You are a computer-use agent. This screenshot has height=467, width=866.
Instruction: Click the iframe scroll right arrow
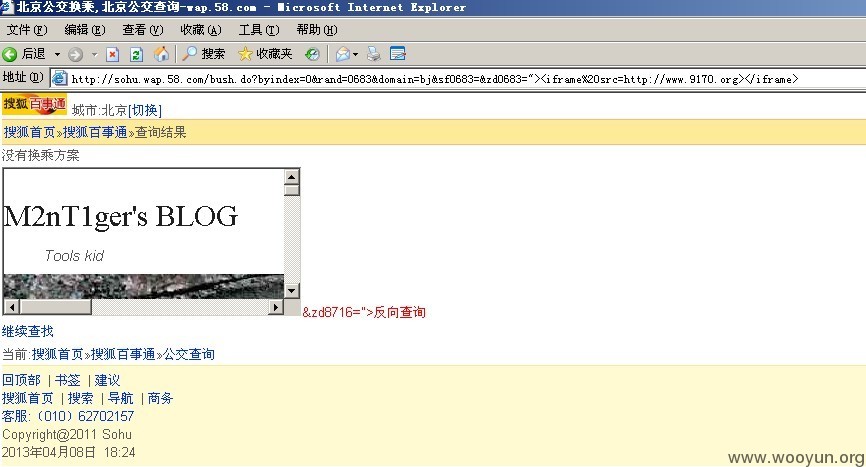click(276, 307)
